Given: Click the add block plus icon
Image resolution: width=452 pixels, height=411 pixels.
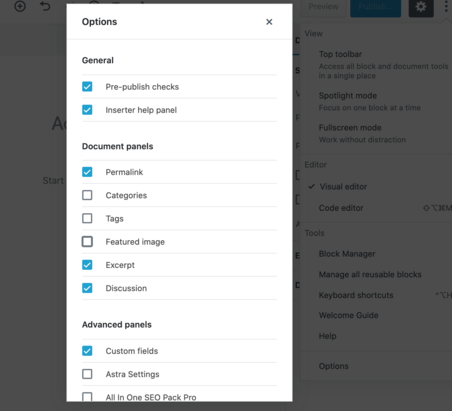Looking at the screenshot, I should pos(20,6).
